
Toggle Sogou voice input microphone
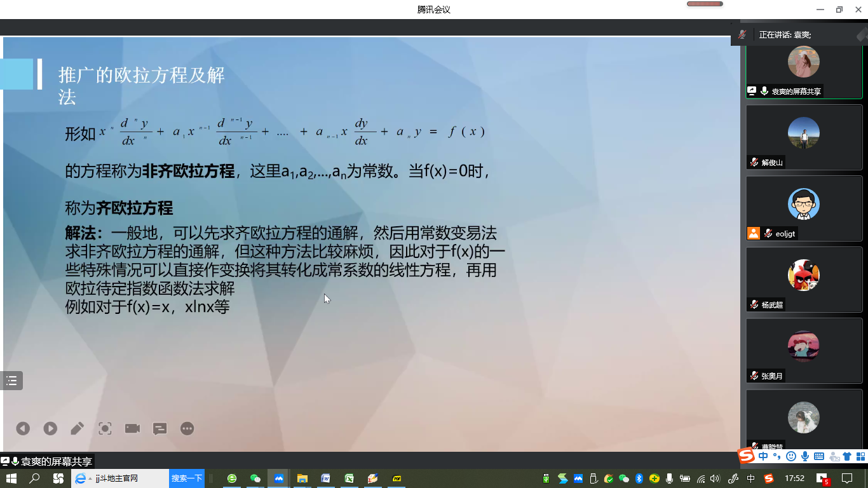(805, 456)
